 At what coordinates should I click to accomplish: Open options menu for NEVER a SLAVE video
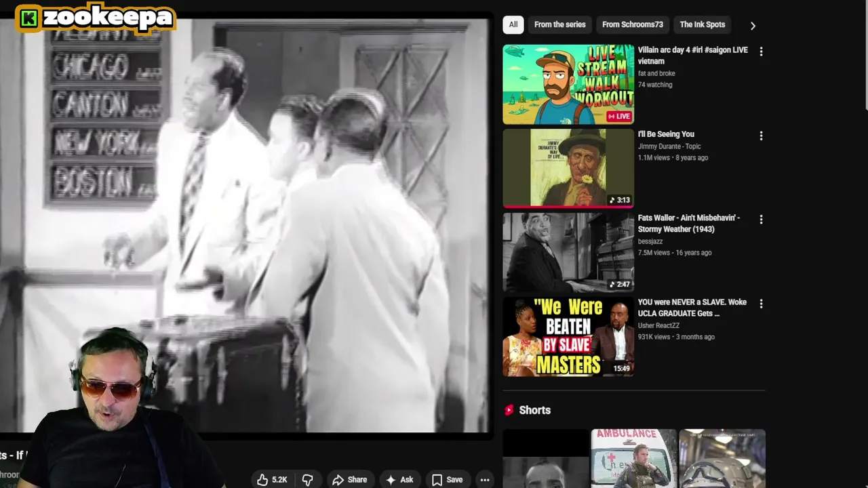tap(761, 304)
